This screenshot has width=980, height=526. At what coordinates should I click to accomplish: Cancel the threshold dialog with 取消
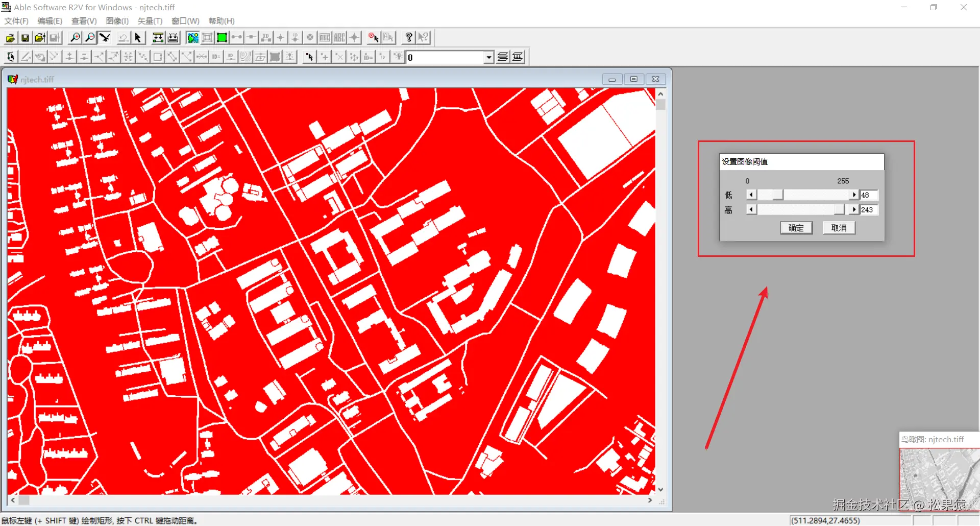(839, 228)
